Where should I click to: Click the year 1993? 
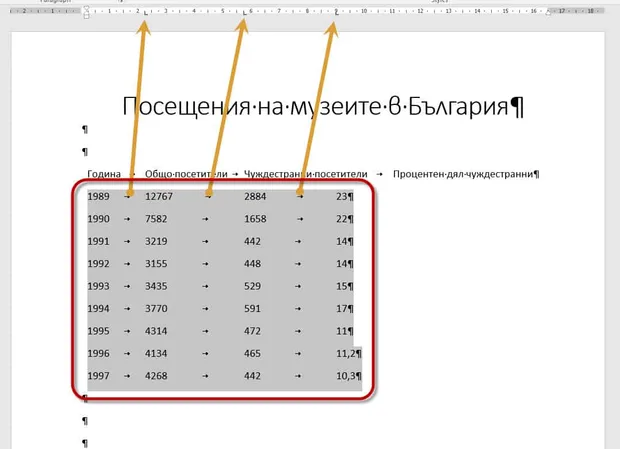coord(98,286)
